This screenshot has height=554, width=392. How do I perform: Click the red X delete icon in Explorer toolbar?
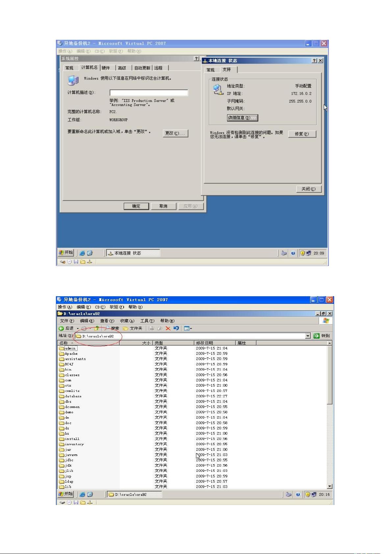click(x=168, y=328)
